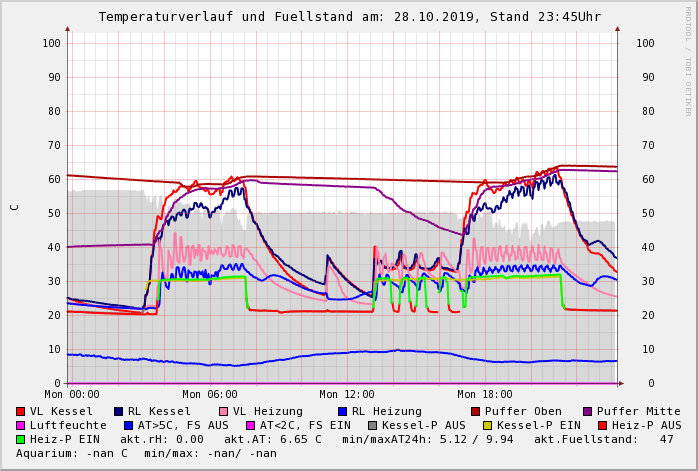Viewport: 698px width, 471px height.
Task: Click the Mon 12:00 time axis label
Action: pyautogui.click(x=347, y=395)
